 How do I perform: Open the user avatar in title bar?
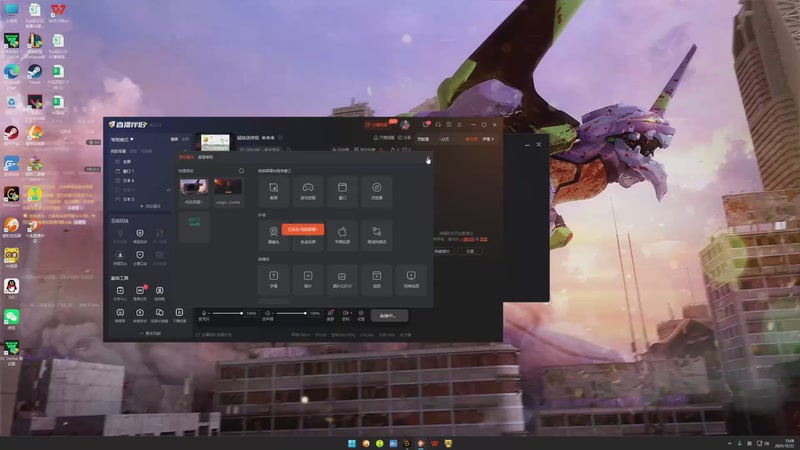[405, 124]
